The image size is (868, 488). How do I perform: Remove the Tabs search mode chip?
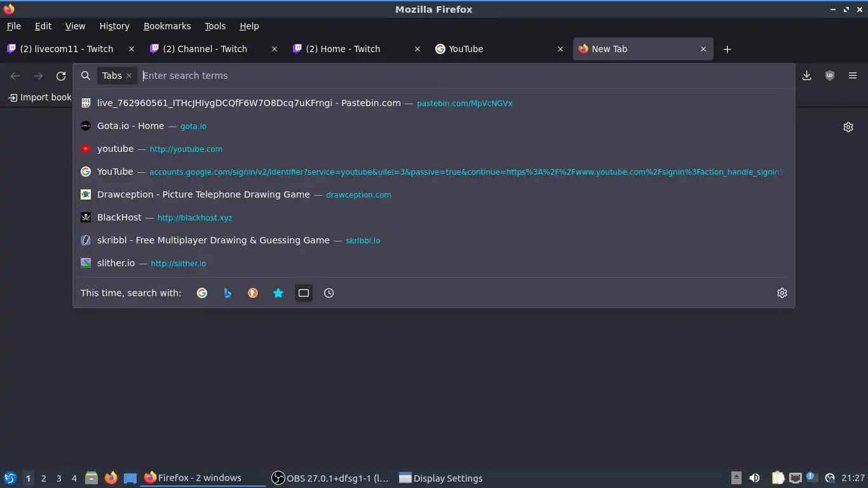click(129, 76)
